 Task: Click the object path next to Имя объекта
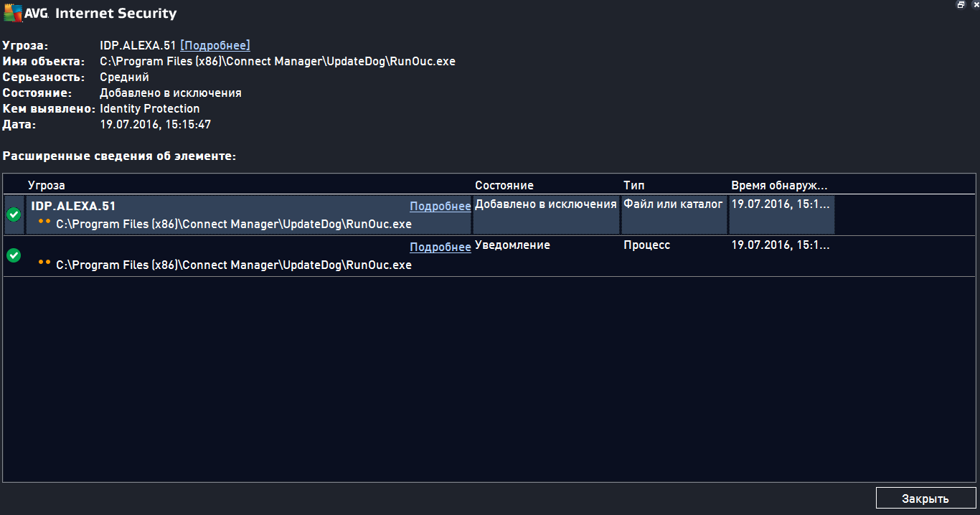pyautogui.click(x=278, y=62)
